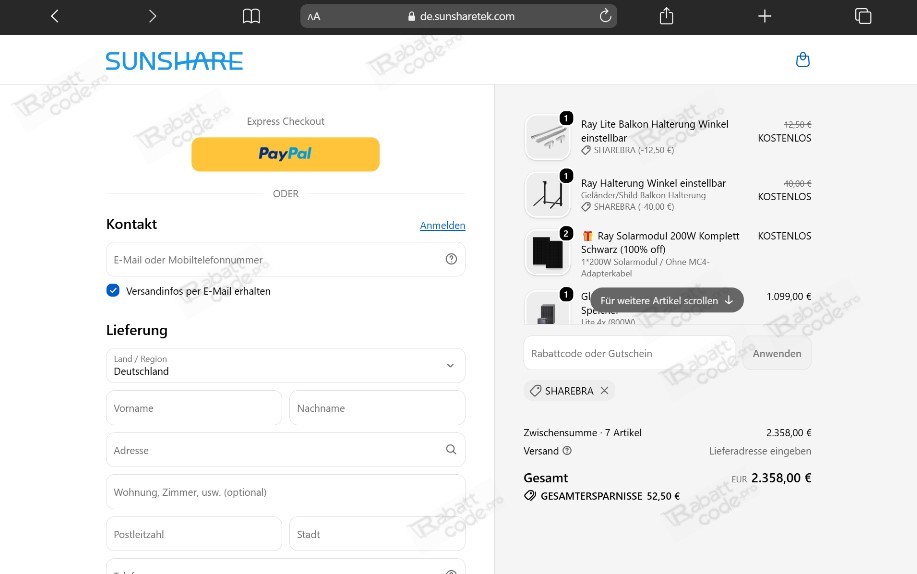Click the Ray Solarmodul 200W Komplett title
This screenshot has width=917, height=574.
point(660,242)
